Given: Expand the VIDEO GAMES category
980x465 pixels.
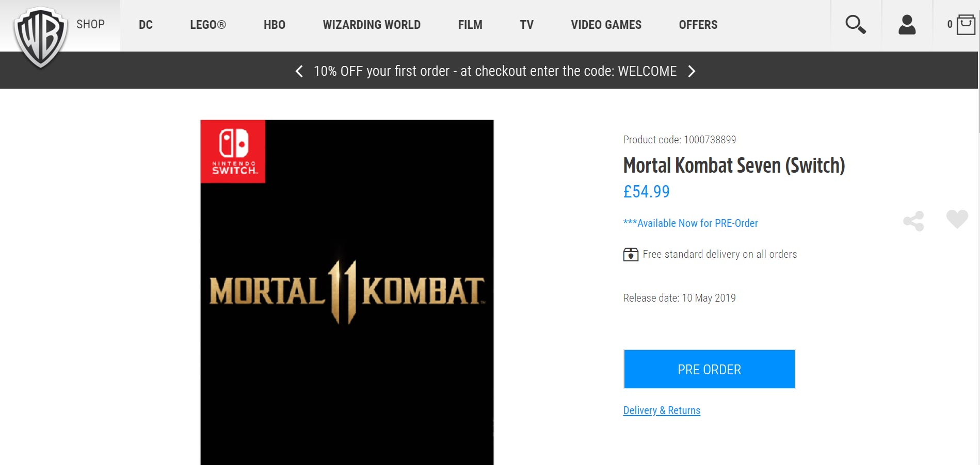Looking at the screenshot, I should pos(606,24).
